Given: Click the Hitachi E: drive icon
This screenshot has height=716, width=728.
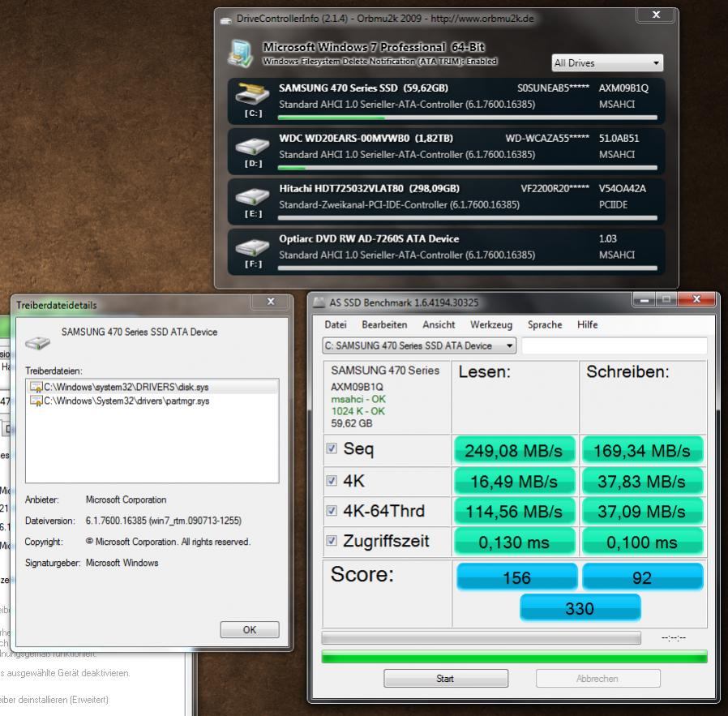Looking at the screenshot, I should click(252, 197).
